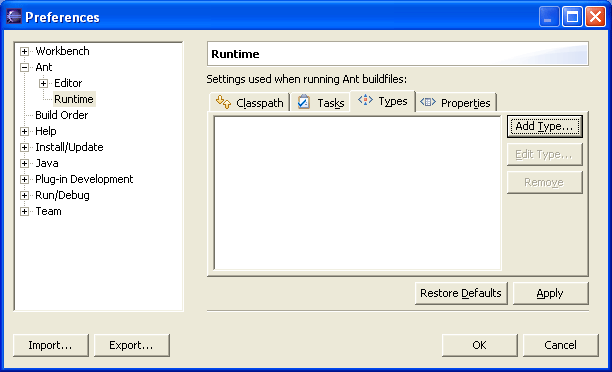Apply the preference changes
This screenshot has width=612, height=372.
click(x=550, y=293)
